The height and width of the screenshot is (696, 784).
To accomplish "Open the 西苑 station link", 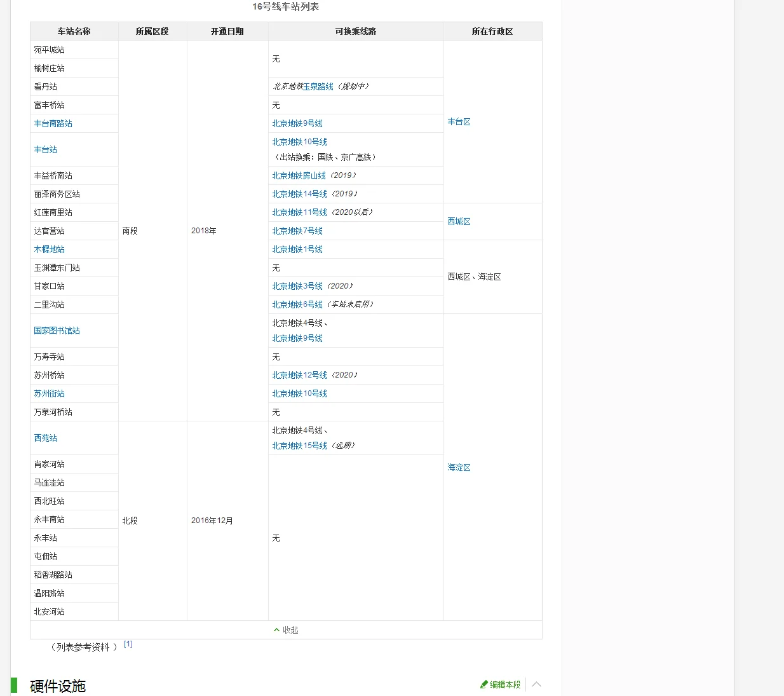I will click(45, 438).
